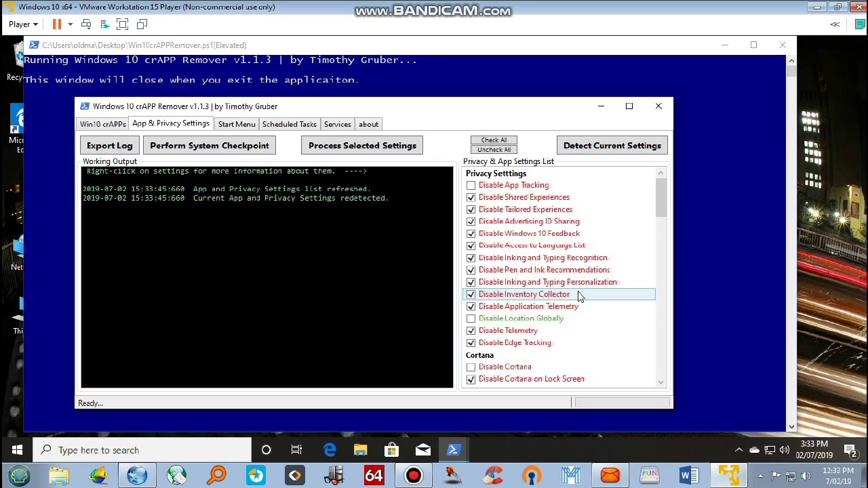Toggle Disable Edge Tracking checkbox

tap(471, 343)
